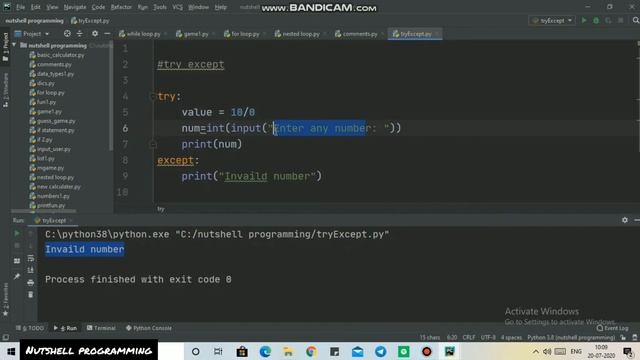The image size is (640, 360).
Task: Click the Run panel stop square icon
Action: click(x=17, y=245)
